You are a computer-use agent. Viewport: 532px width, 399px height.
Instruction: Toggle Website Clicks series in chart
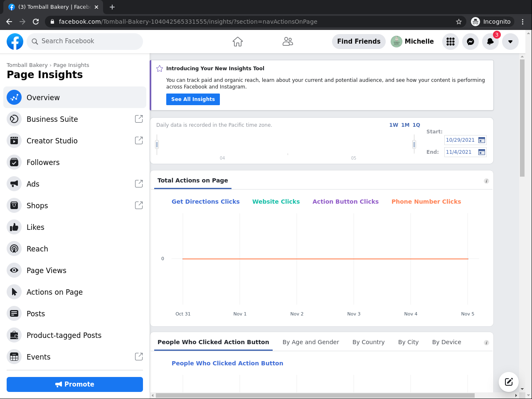(276, 202)
